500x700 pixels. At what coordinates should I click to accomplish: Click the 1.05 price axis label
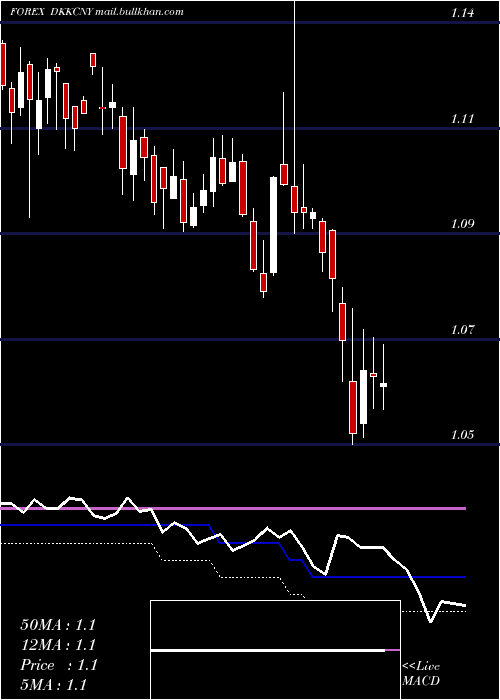click(x=462, y=434)
